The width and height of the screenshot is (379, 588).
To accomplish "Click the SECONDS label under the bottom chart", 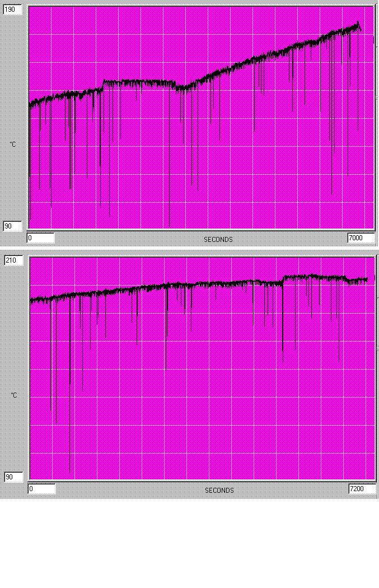I will [219, 491].
